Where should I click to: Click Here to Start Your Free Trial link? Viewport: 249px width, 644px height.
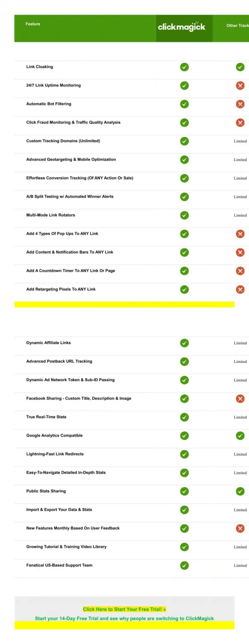click(x=124, y=609)
